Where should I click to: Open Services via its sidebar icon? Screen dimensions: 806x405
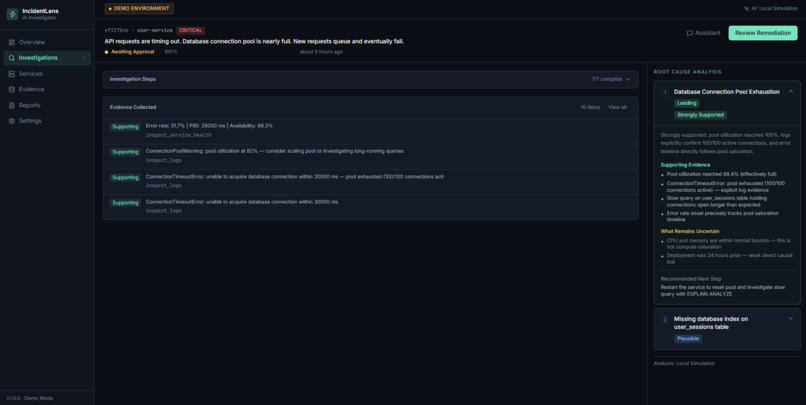(11, 74)
